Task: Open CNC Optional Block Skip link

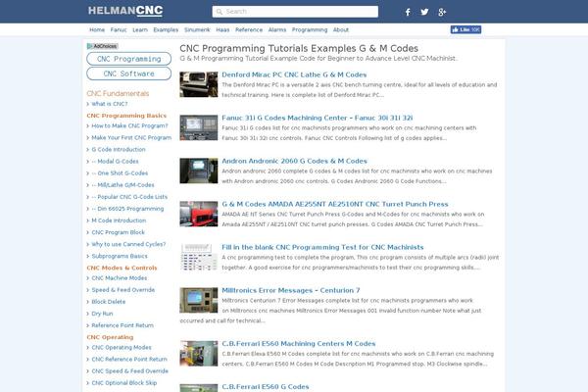Action: pos(124,383)
